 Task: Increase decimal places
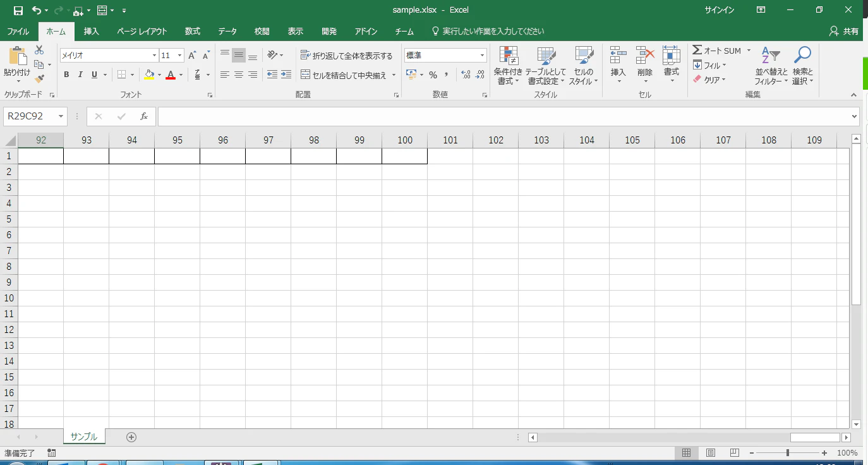(x=466, y=75)
